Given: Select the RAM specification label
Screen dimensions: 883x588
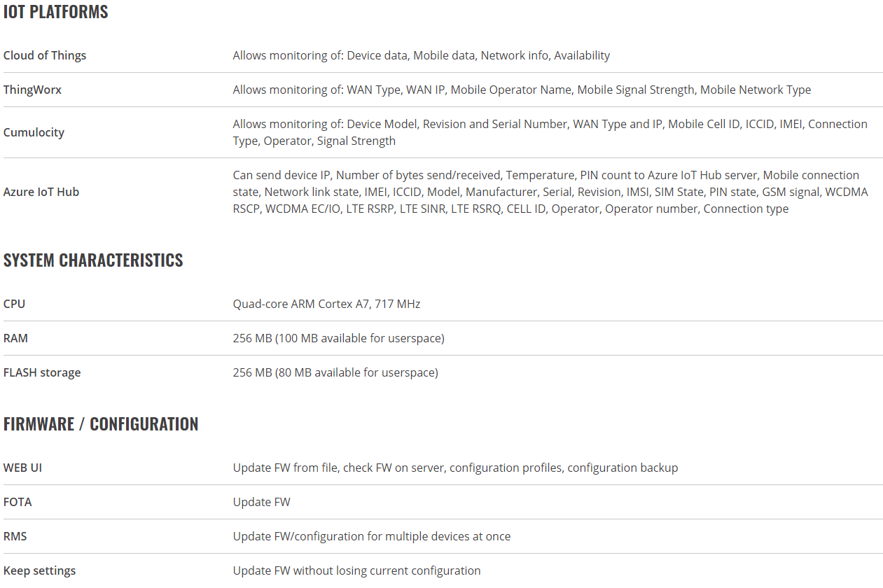Looking at the screenshot, I should pos(15,338).
